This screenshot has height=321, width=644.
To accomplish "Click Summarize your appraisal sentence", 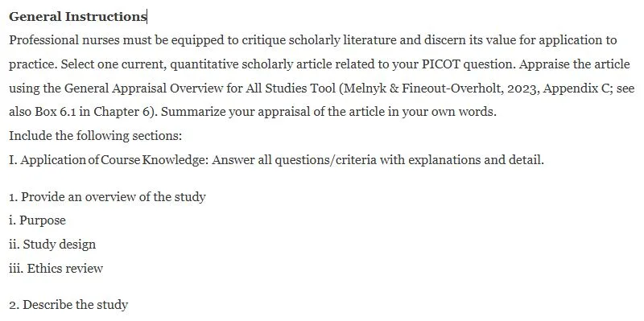I will [x=328, y=112].
